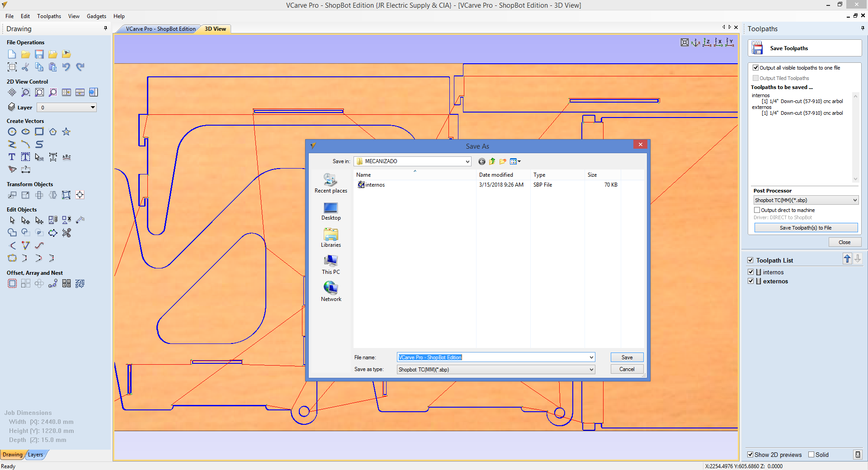The width and height of the screenshot is (868, 470).
Task: Open the Post Processor dropdown
Action: pos(855,200)
